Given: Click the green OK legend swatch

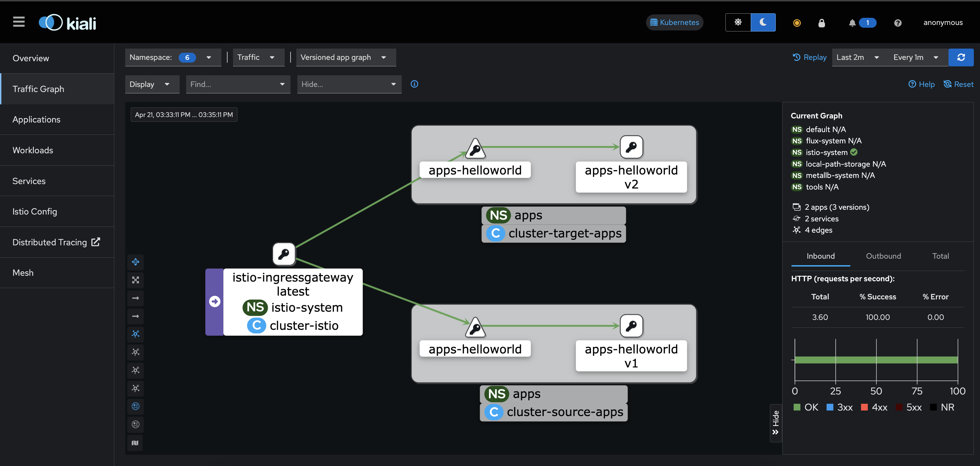Looking at the screenshot, I should [x=797, y=407].
